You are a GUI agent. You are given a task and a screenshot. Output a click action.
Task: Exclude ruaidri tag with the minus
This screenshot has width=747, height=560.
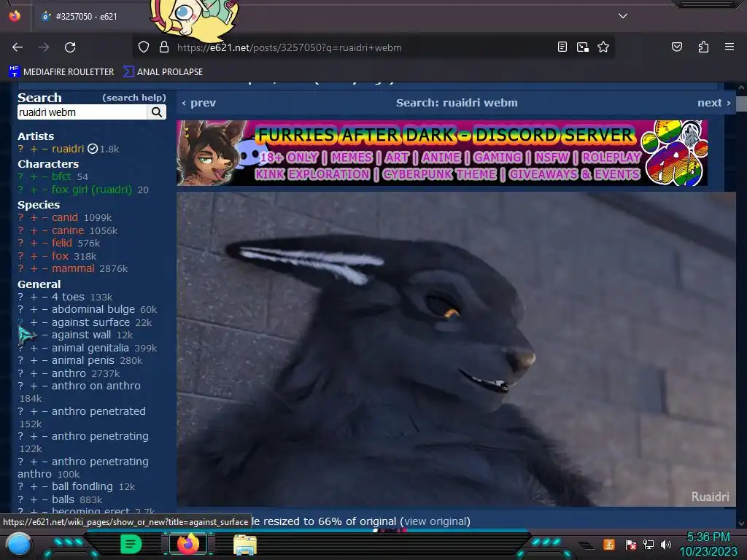44,149
